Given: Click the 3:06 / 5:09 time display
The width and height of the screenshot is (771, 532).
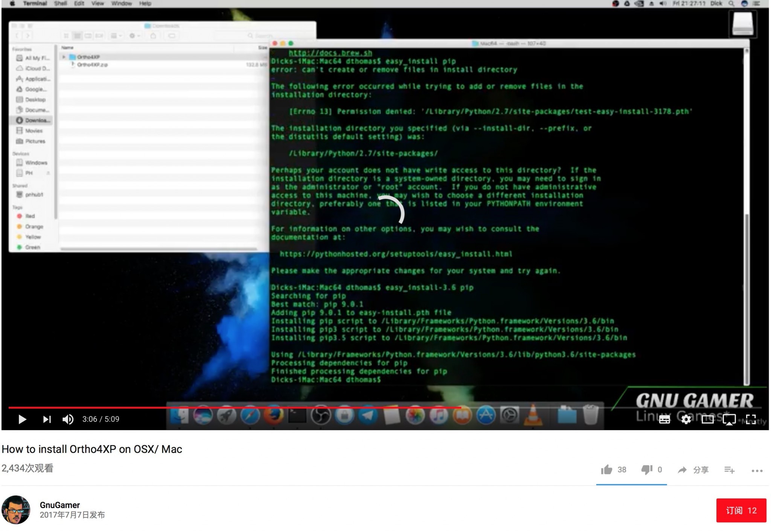Looking at the screenshot, I should pyautogui.click(x=101, y=419).
